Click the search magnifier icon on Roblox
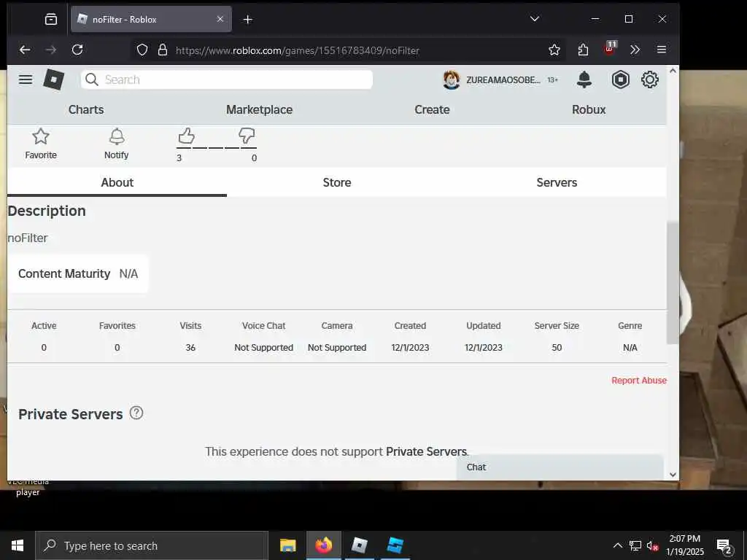 (x=92, y=79)
